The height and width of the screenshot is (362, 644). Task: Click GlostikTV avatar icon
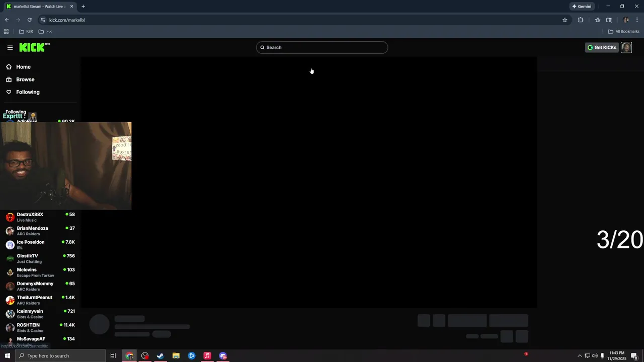coord(10,258)
